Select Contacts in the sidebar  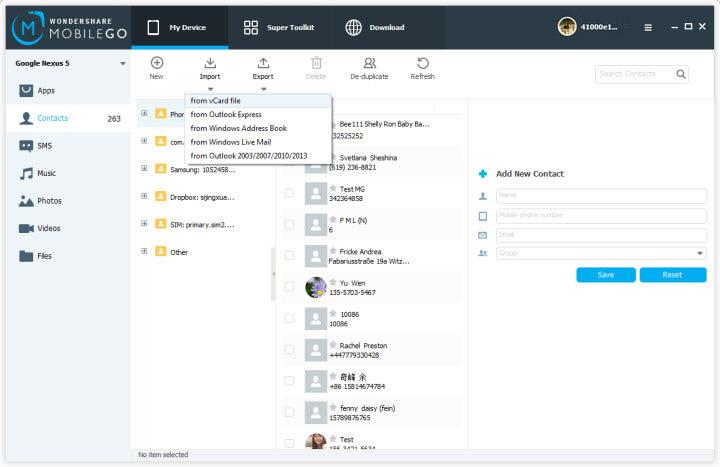(x=68, y=118)
